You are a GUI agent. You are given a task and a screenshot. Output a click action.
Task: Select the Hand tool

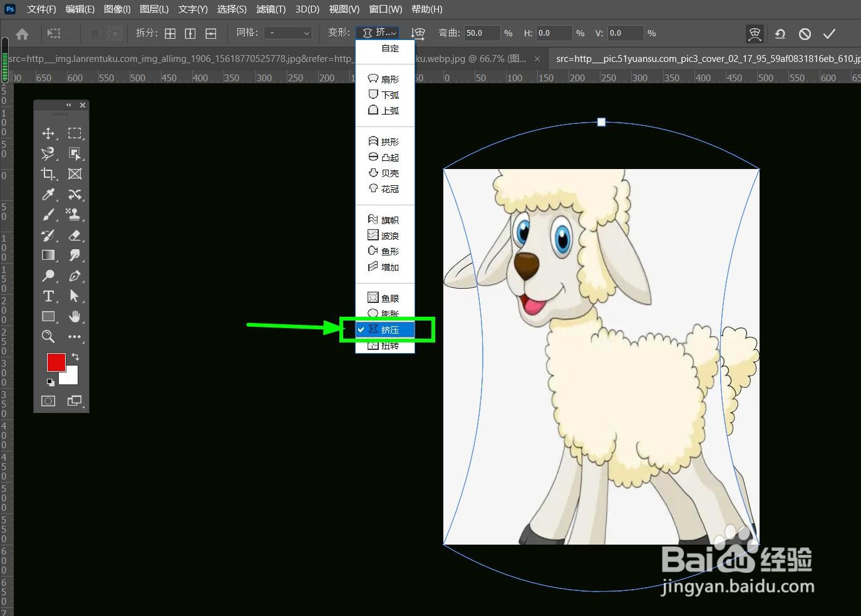point(75,316)
